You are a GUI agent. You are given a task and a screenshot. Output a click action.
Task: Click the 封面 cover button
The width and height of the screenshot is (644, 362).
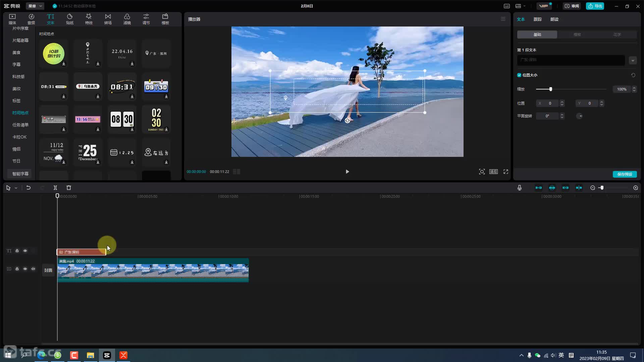pyautogui.click(x=48, y=270)
